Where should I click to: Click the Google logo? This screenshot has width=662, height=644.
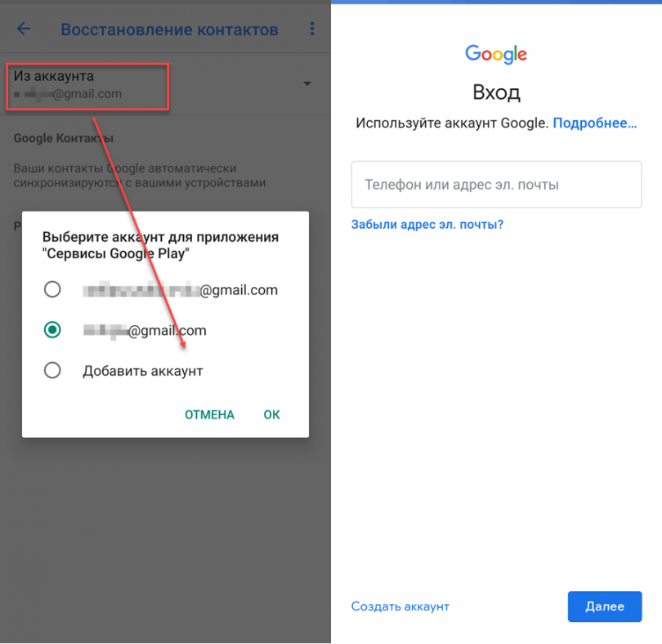click(x=496, y=54)
